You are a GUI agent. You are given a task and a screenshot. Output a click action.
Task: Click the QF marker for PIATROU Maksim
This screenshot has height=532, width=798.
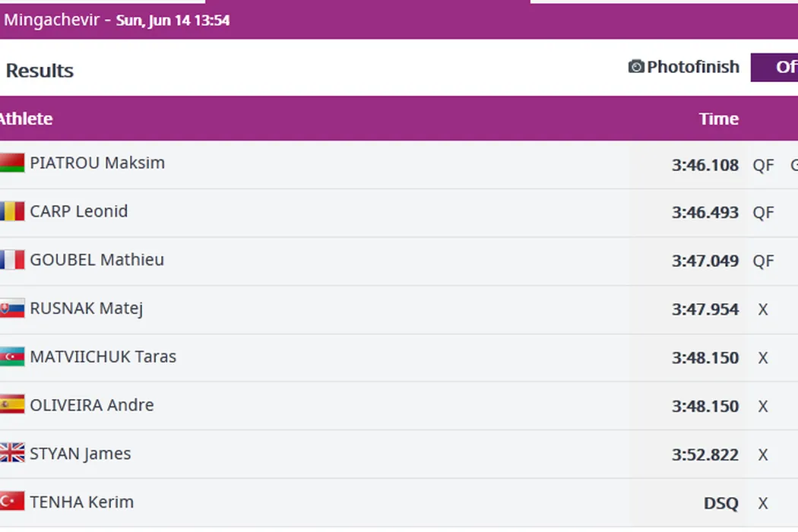tap(763, 165)
